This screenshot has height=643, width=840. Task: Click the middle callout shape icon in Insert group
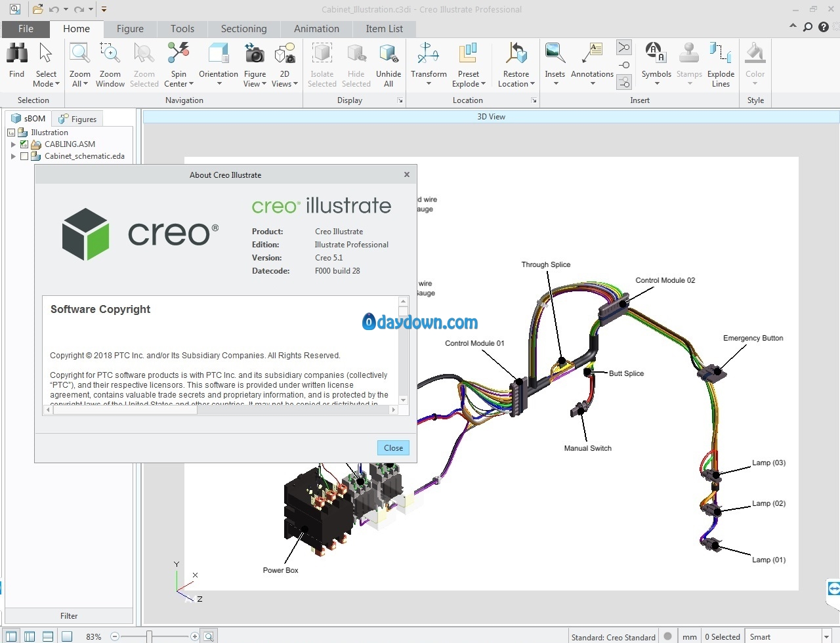coord(623,65)
